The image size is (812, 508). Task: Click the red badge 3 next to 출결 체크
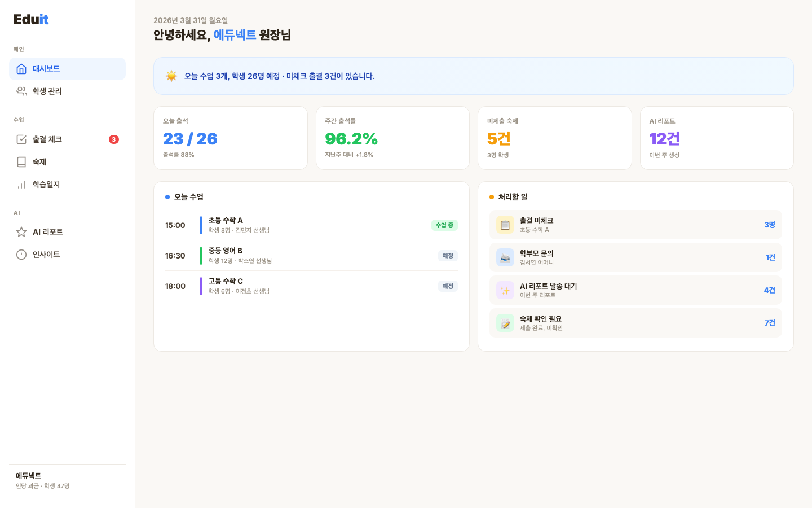[x=113, y=139]
